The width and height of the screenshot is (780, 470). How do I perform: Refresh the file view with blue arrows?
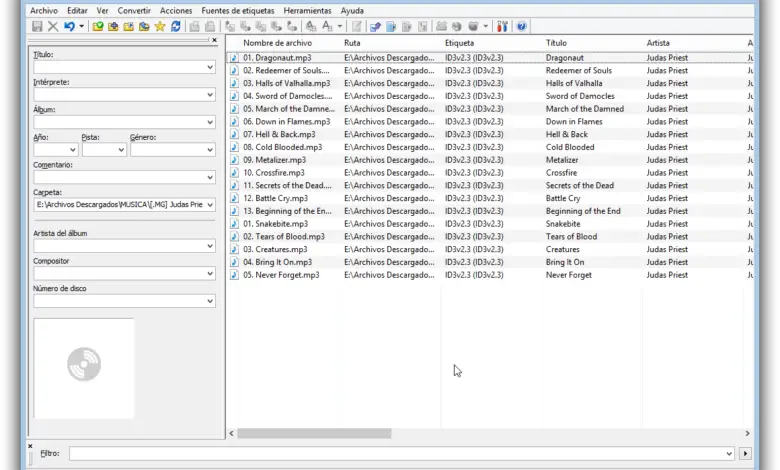[x=176, y=26]
